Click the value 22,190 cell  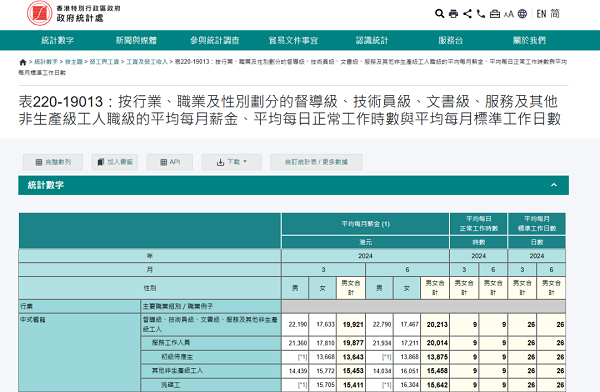(x=295, y=325)
